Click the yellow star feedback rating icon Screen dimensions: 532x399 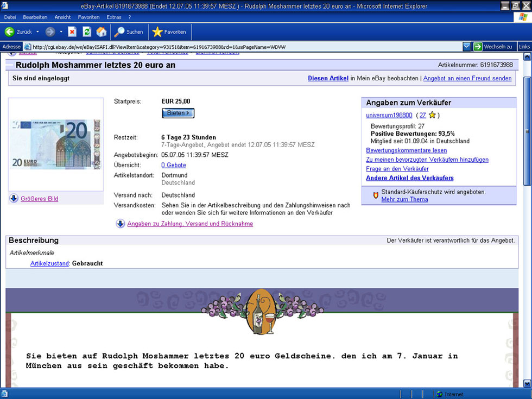(432, 115)
